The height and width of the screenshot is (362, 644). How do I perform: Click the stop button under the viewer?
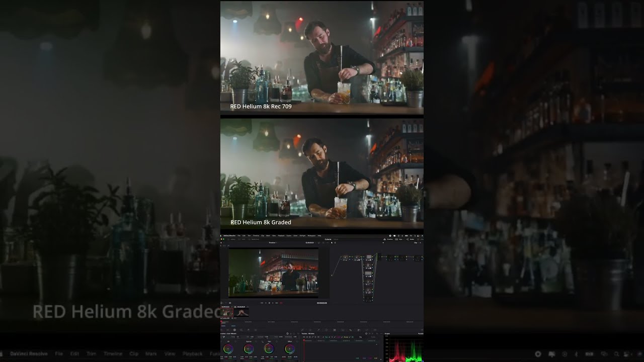[x=269, y=303]
